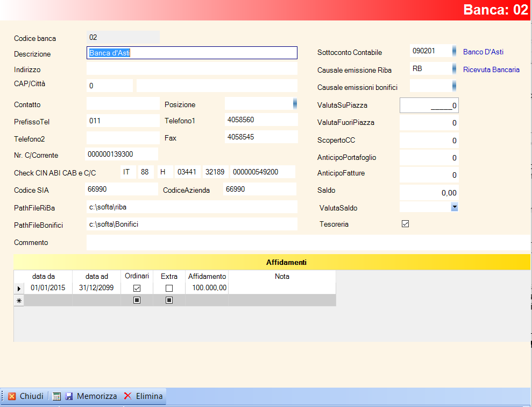Open the Ricevuta Bancaria link
The width and height of the screenshot is (532, 407).
[491, 69]
